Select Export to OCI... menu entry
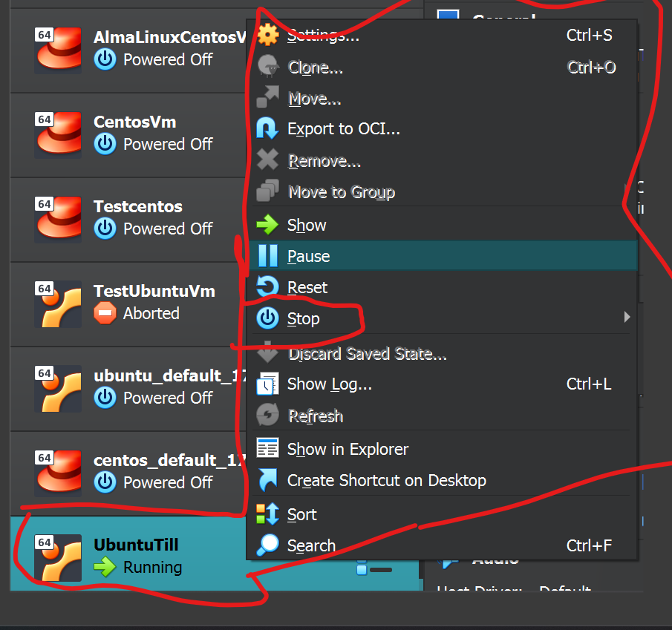This screenshot has width=672, height=630. tap(443, 128)
